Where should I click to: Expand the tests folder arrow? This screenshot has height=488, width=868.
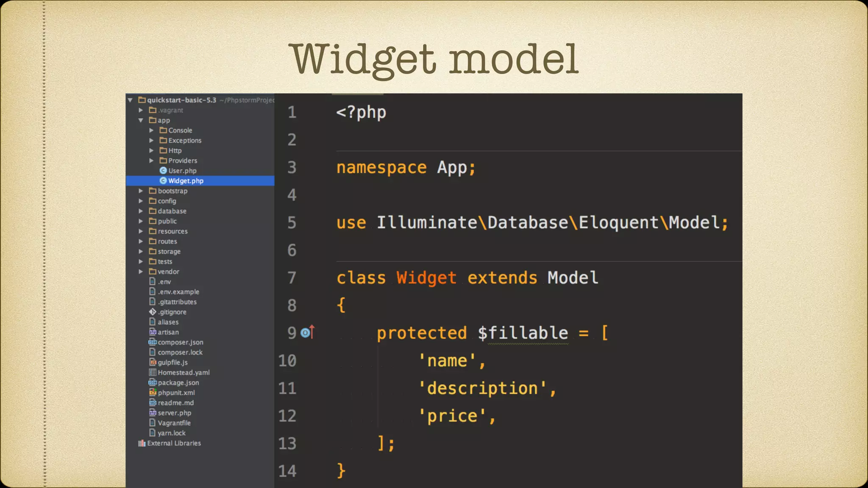[x=141, y=262]
